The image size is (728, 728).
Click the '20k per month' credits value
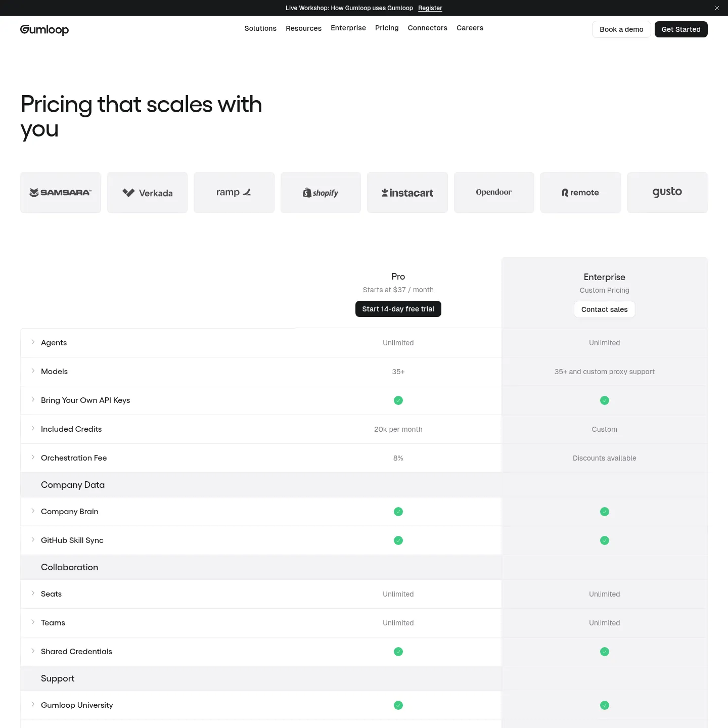(398, 429)
